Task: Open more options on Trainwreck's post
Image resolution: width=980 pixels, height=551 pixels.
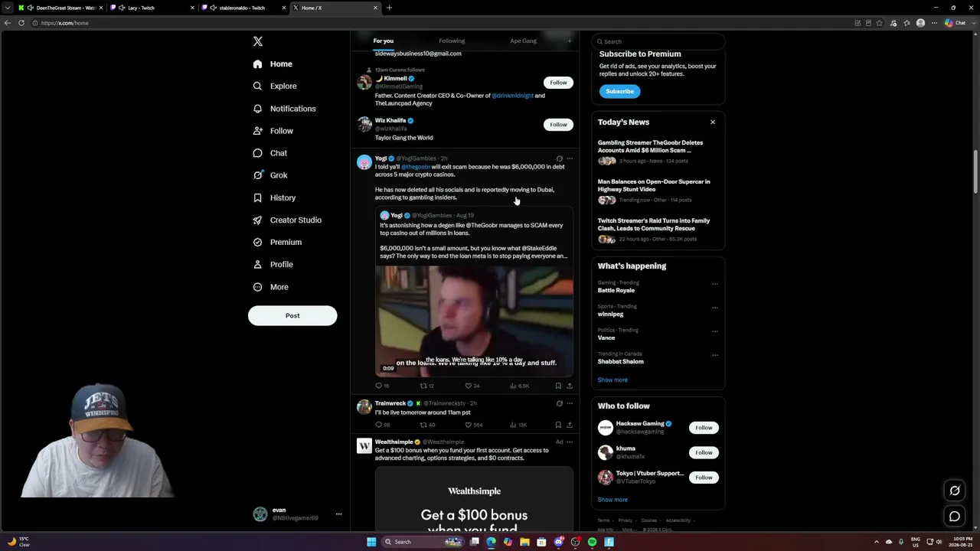Action: point(569,403)
